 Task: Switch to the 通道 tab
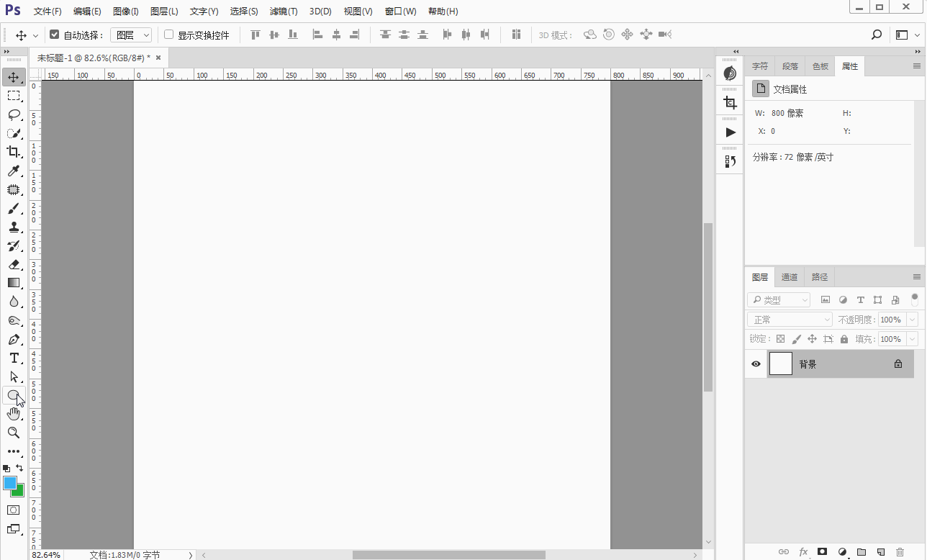click(x=790, y=277)
